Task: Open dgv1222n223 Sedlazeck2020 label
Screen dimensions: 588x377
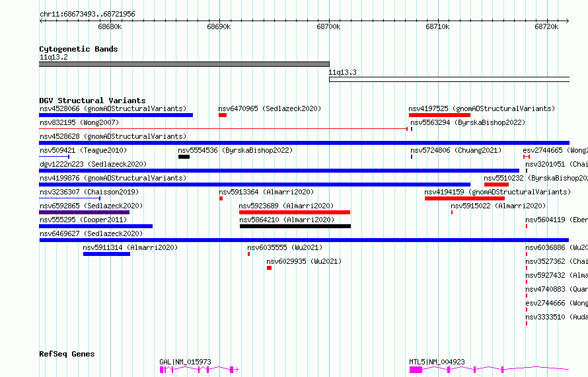Action: 93,165
